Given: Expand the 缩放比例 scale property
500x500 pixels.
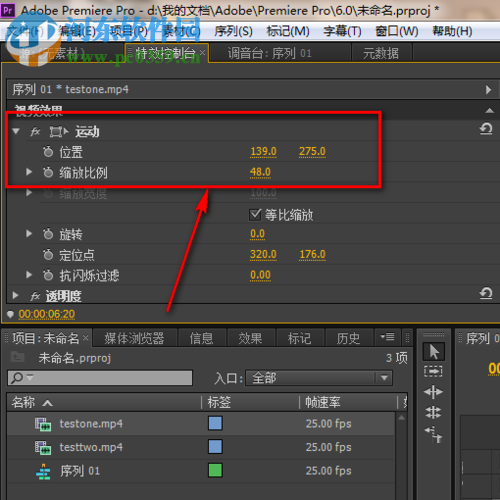Looking at the screenshot, I should [x=29, y=172].
